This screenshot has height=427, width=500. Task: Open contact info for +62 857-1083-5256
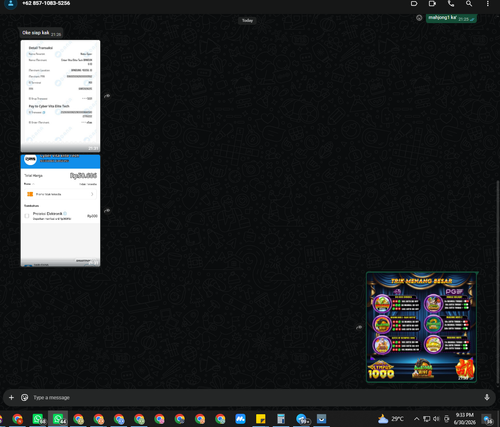(x=46, y=3)
